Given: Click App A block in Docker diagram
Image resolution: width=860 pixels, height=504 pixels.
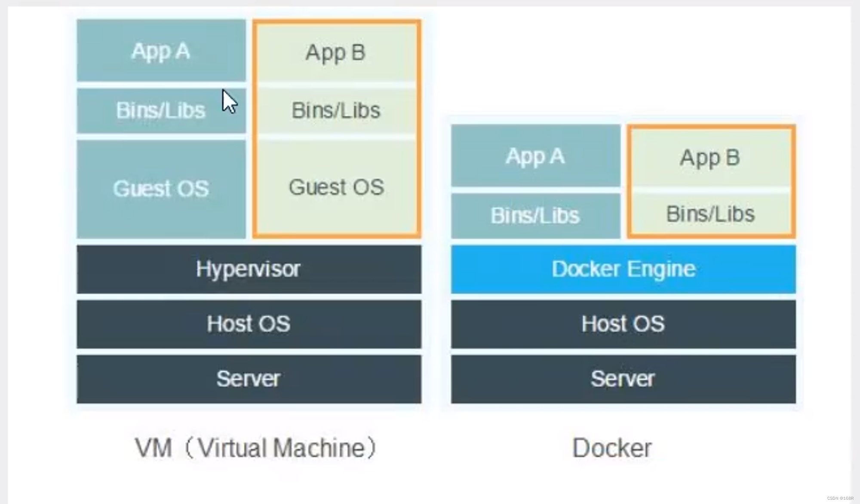Looking at the screenshot, I should 535,156.
